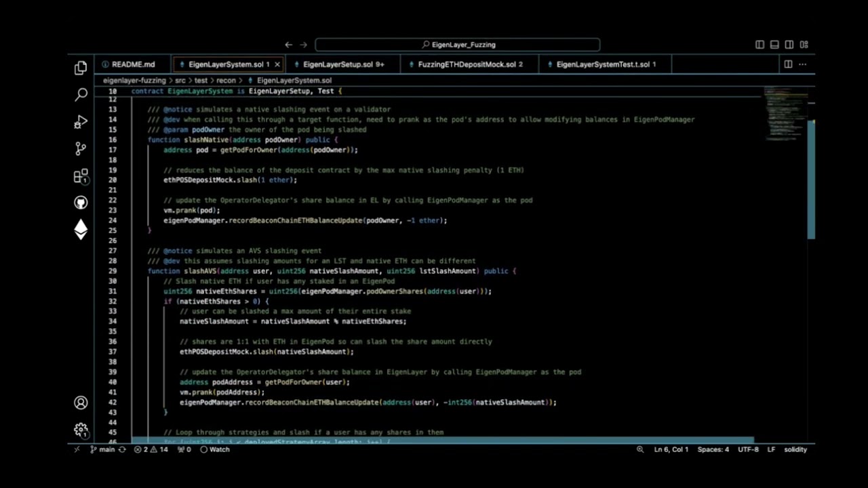
Task: Change file encoding via UTF-8
Action: point(748,449)
